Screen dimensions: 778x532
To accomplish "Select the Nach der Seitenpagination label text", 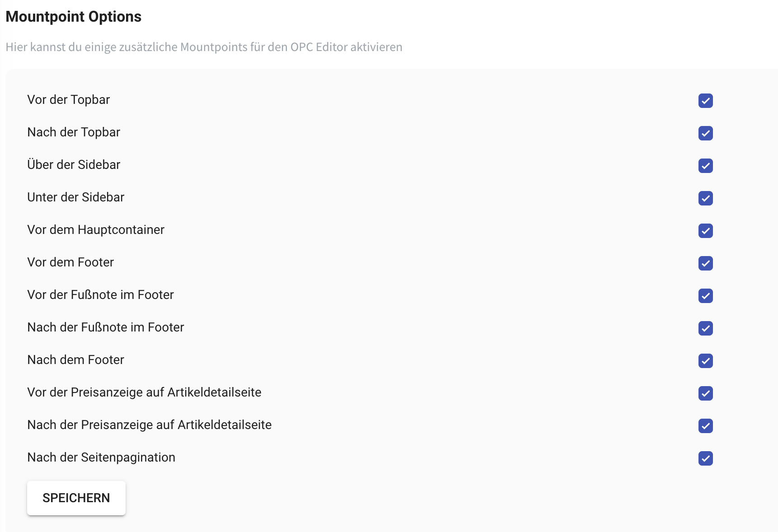I will tap(101, 457).
